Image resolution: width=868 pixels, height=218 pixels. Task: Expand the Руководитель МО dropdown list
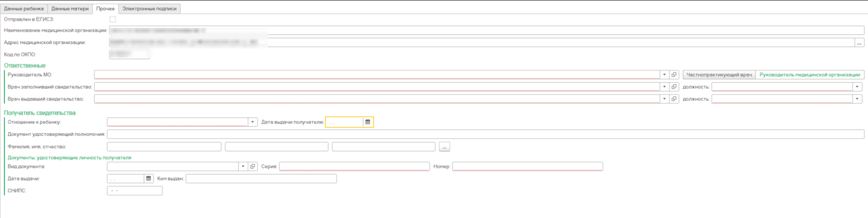664,75
